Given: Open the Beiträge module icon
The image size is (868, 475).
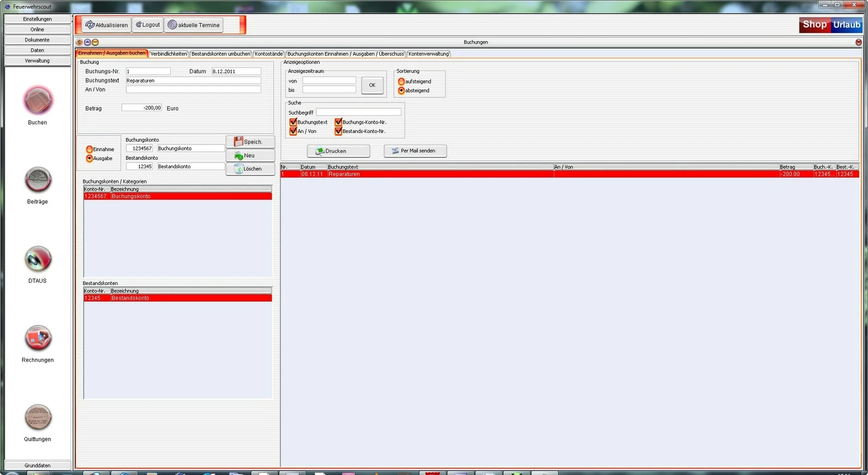Looking at the screenshot, I should coord(38,180).
